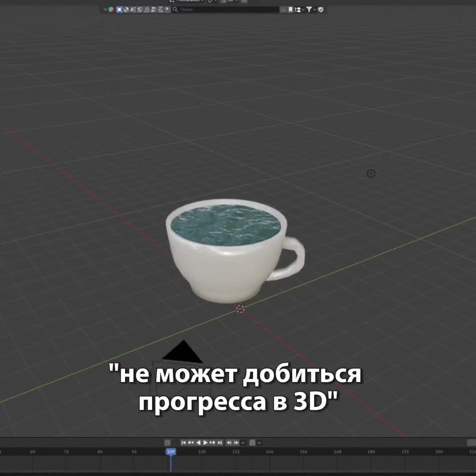Jump to the first frame
The image size is (476, 476).
(x=184, y=443)
